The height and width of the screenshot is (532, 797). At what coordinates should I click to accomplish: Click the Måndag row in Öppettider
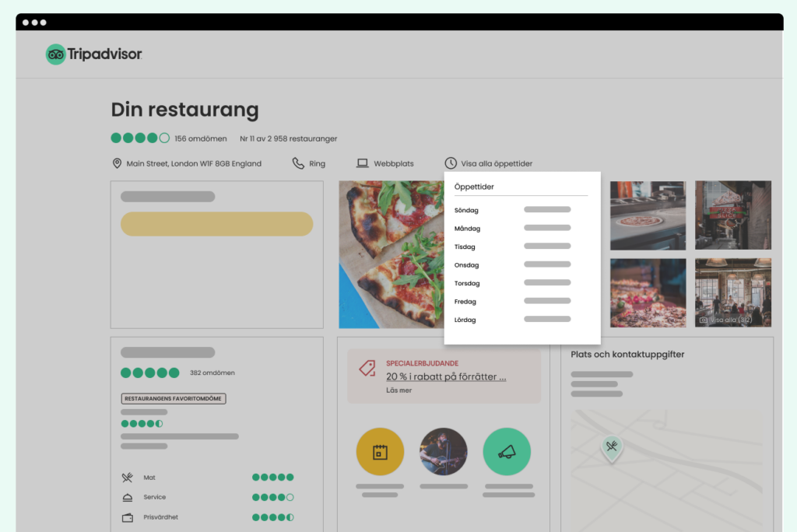point(512,228)
